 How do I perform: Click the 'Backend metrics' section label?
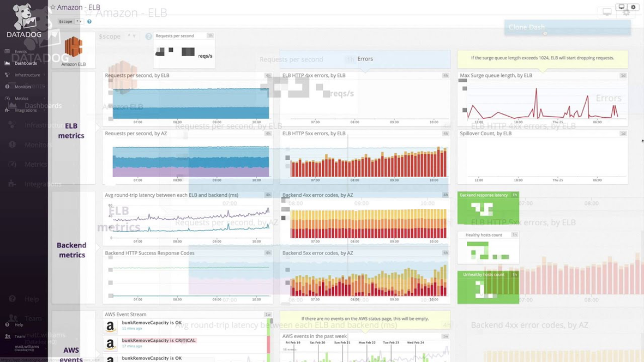click(71, 250)
